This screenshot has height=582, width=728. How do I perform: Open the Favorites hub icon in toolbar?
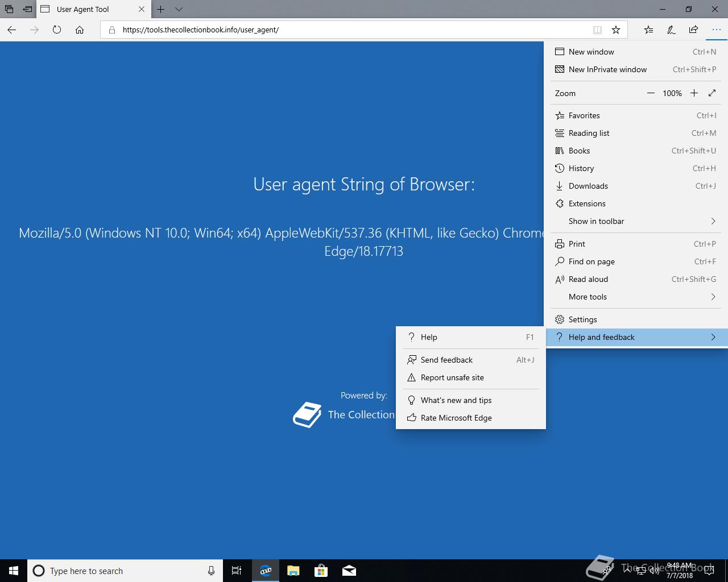coord(649,30)
